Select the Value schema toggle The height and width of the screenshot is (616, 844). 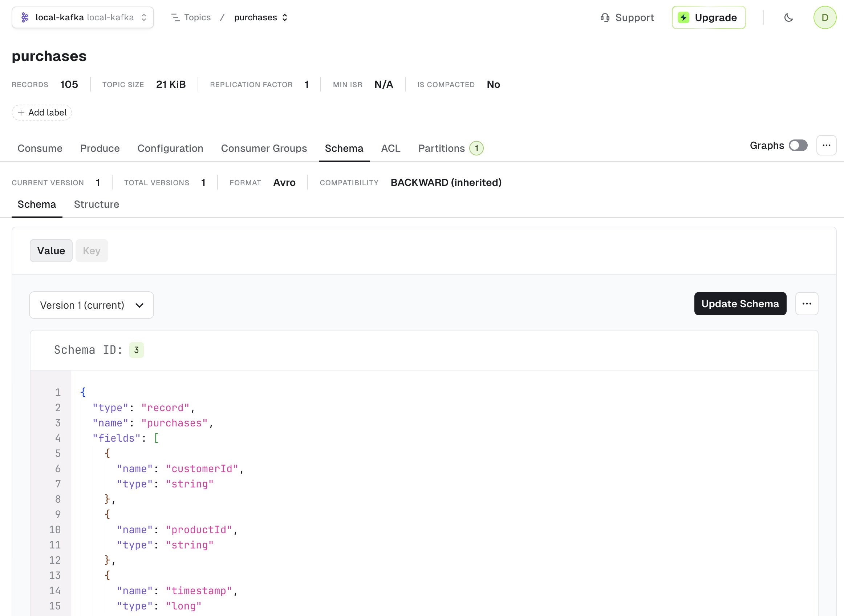(51, 251)
